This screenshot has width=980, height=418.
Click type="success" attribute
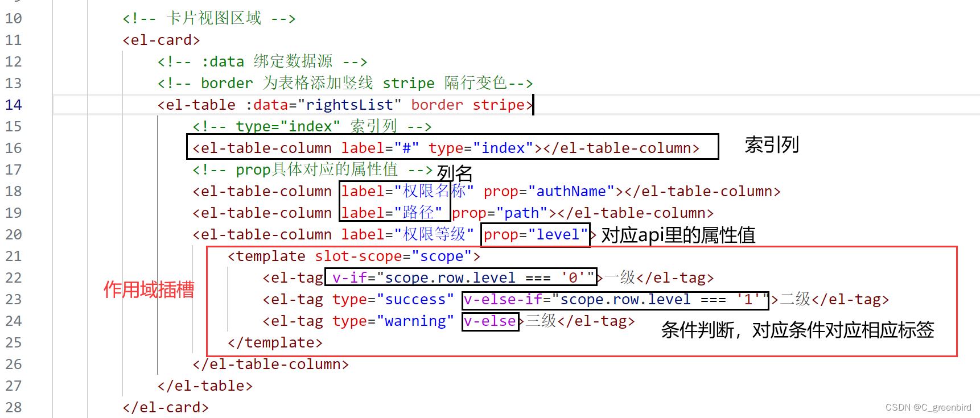point(393,300)
